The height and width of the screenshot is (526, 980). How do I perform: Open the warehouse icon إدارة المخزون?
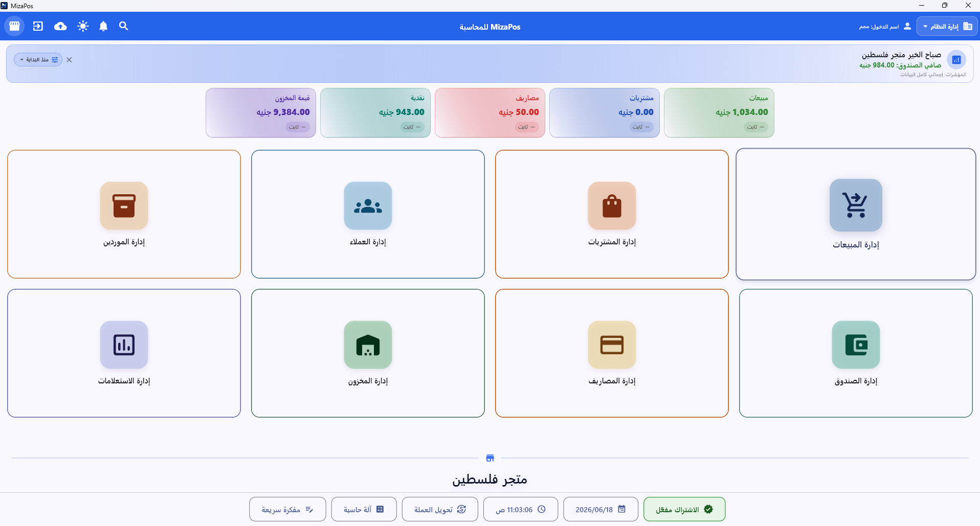tap(368, 345)
